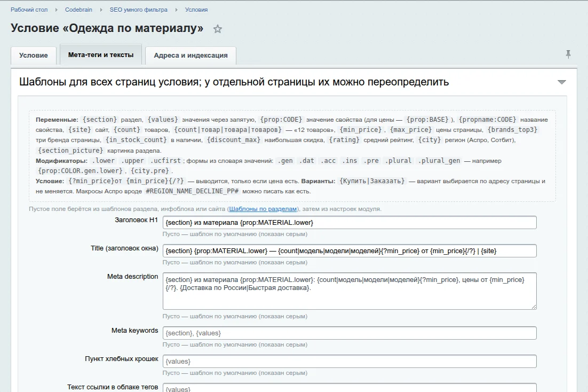
Task: Click the Meta keywords label
Action: coord(134,331)
